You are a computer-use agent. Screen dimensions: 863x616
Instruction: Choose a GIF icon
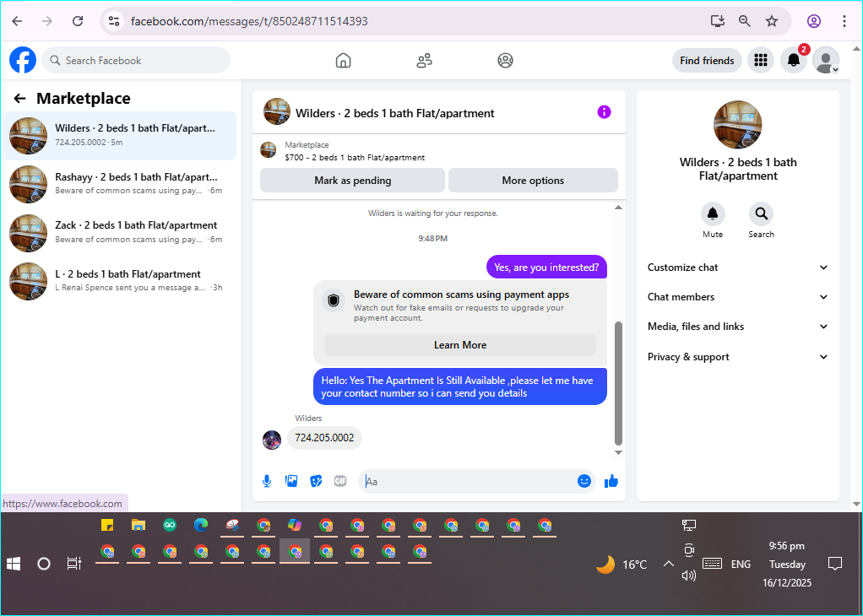point(340,481)
